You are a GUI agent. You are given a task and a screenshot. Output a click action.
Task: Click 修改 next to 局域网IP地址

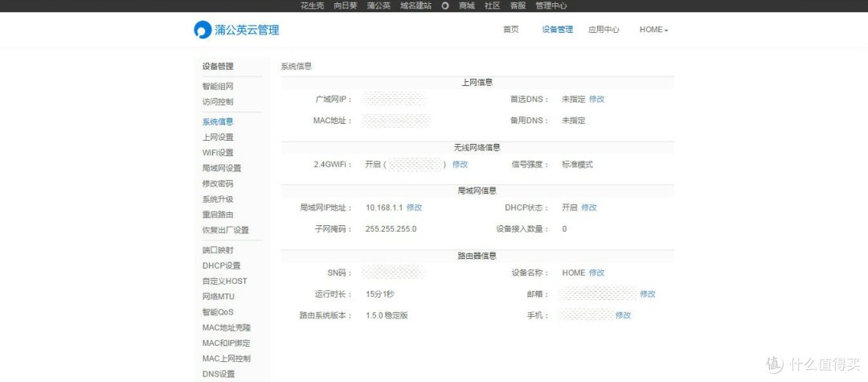pyautogui.click(x=414, y=207)
